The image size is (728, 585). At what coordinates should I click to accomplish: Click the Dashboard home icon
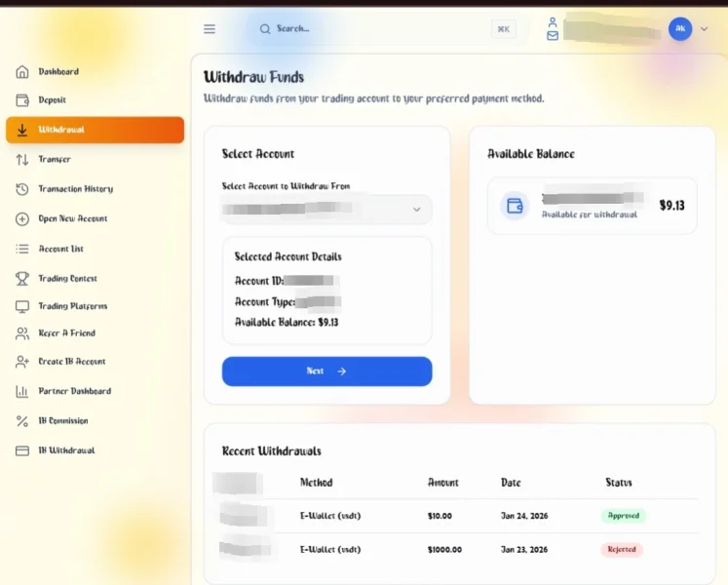pos(21,72)
